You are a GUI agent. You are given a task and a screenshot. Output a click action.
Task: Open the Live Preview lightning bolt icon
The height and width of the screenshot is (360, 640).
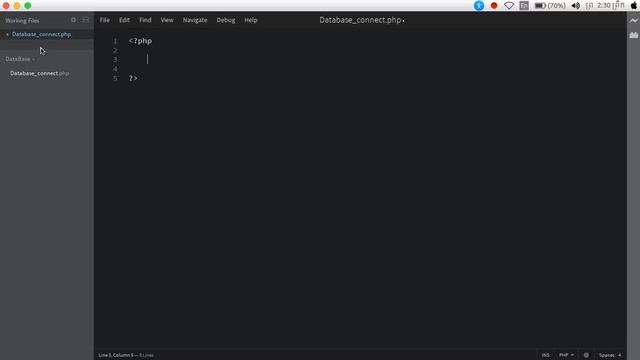click(x=633, y=20)
